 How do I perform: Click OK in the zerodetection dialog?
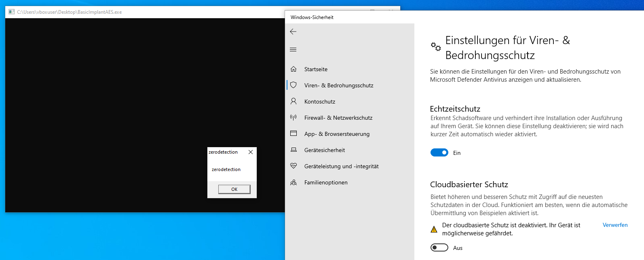click(234, 189)
